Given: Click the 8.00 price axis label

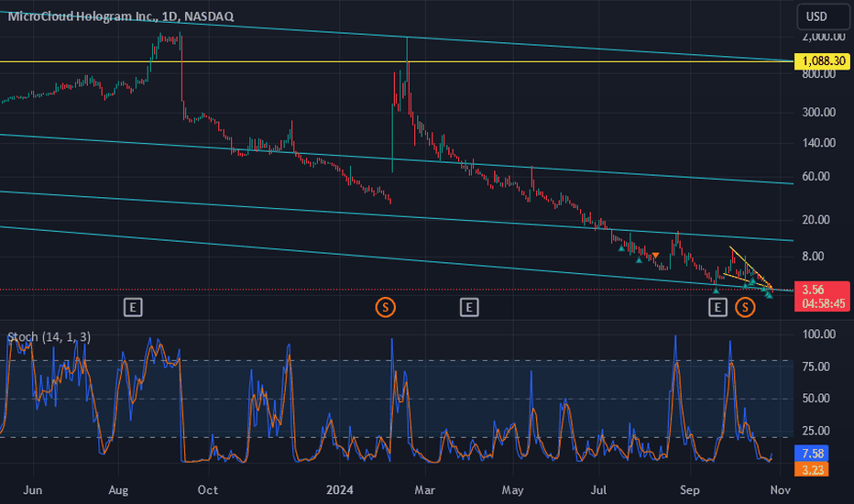Looking at the screenshot, I should 813,256.
